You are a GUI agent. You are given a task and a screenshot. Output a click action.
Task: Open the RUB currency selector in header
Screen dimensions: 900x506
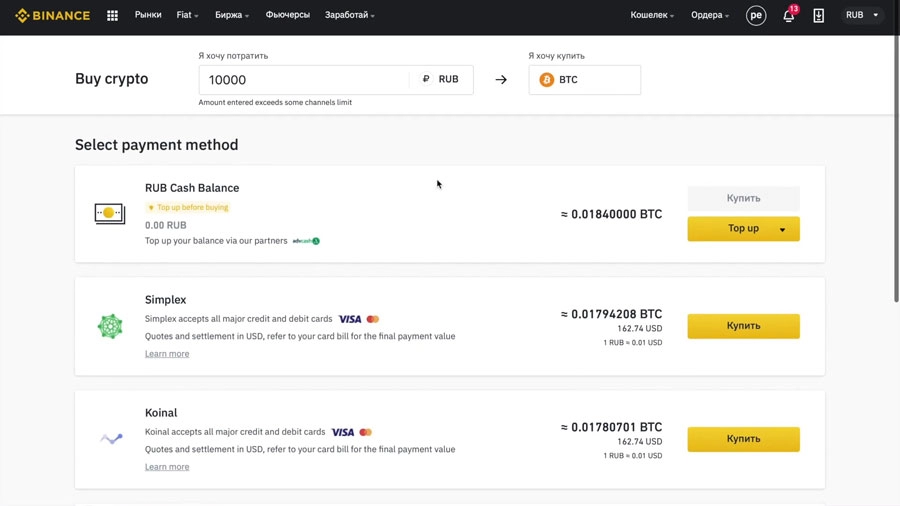862,15
